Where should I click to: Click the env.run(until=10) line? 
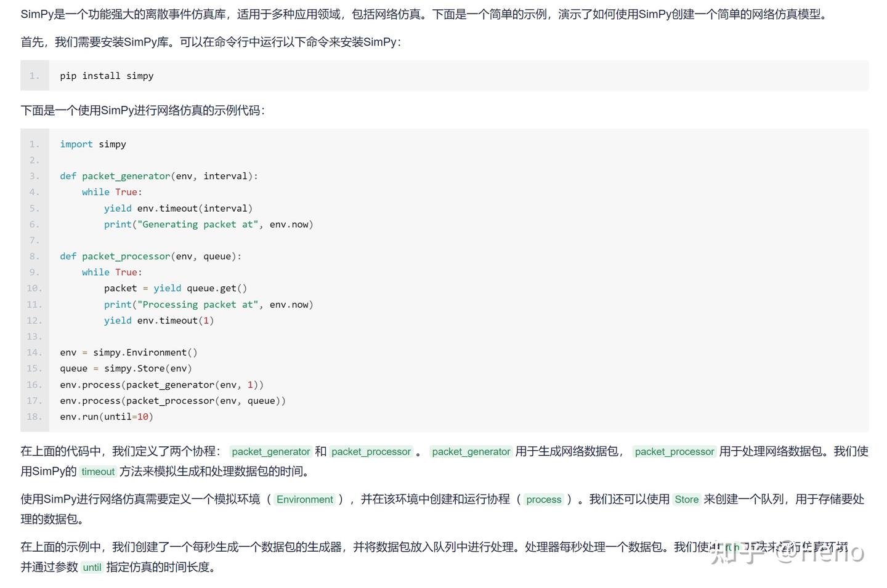pyautogui.click(x=106, y=416)
